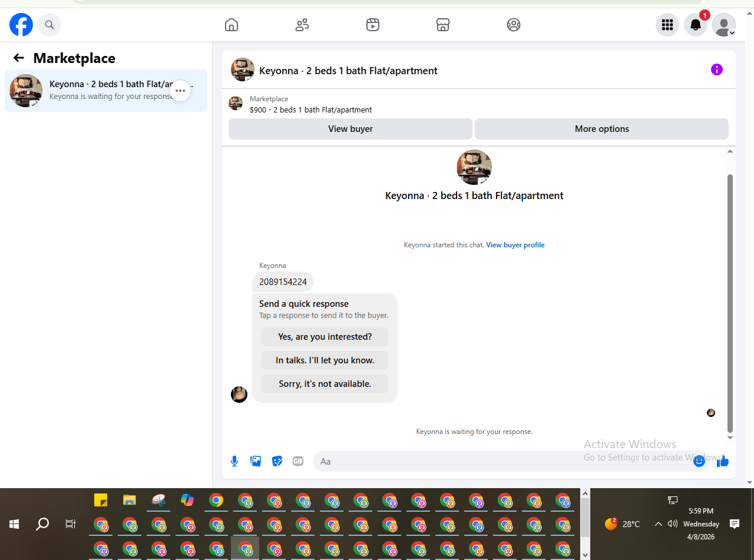
Task: Open the Facebook search magnifier
Action: tap(49, 25)
